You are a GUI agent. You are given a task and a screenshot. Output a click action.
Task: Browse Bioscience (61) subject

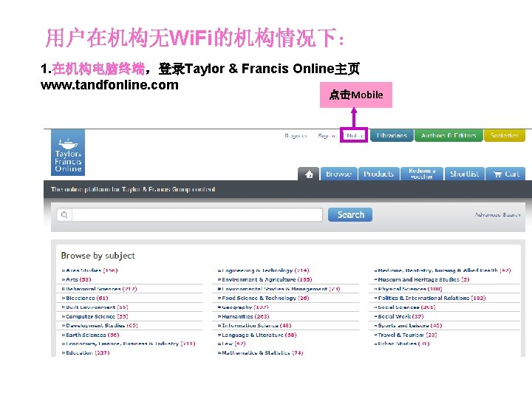coord(85,298)
